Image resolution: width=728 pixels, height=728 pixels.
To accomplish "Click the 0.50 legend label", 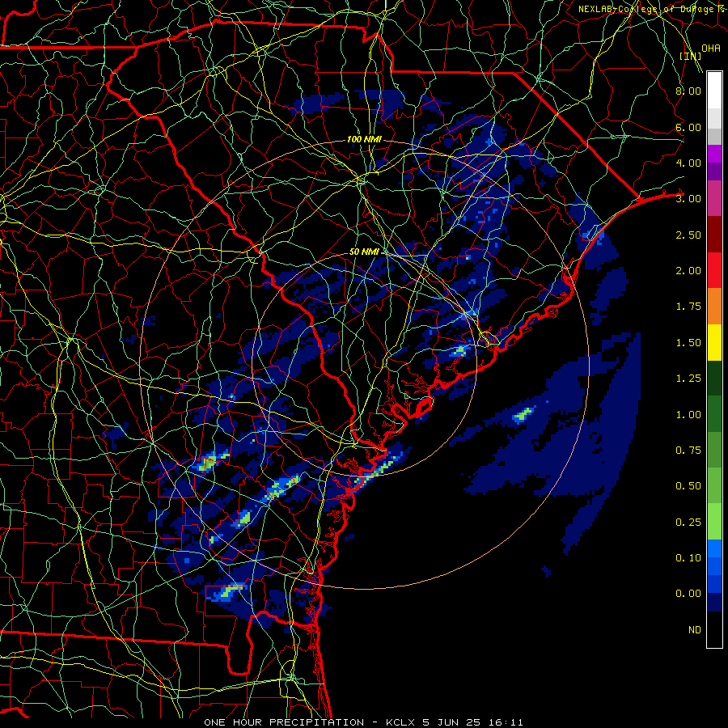I will coord(688,486).
